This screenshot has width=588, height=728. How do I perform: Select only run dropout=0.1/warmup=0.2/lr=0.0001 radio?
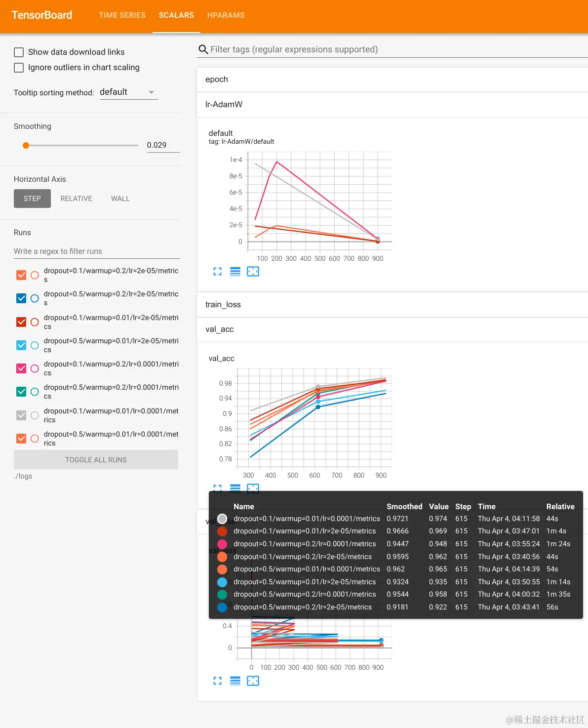click(35, 368)
